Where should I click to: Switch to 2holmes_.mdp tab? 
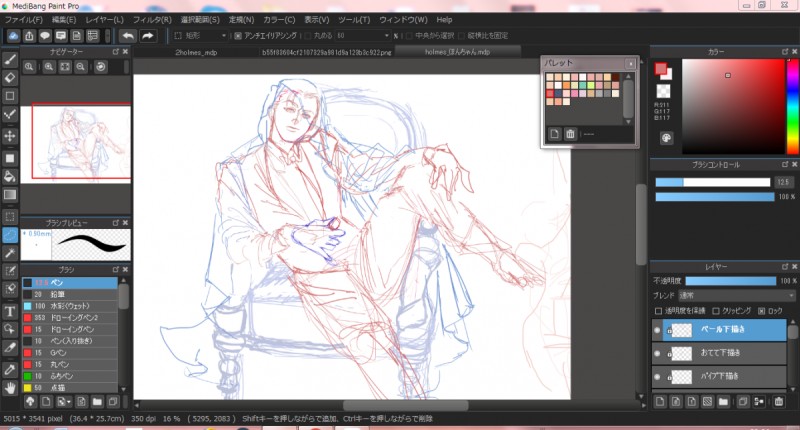pyautogui.click(x=196, y=52)
